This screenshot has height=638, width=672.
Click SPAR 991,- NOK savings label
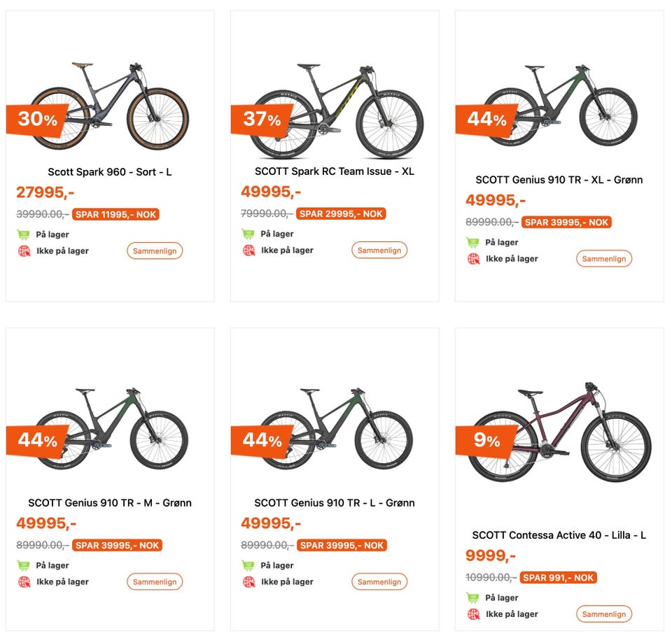pos(559,577)
